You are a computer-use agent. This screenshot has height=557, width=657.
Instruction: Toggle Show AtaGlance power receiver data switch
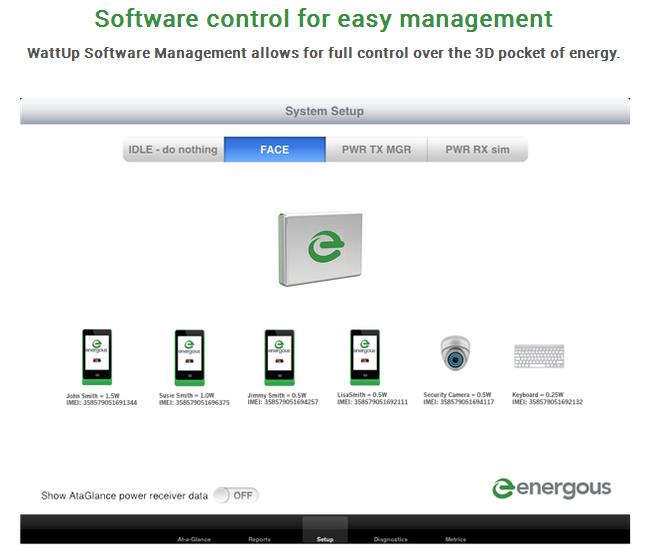[236, 495]
